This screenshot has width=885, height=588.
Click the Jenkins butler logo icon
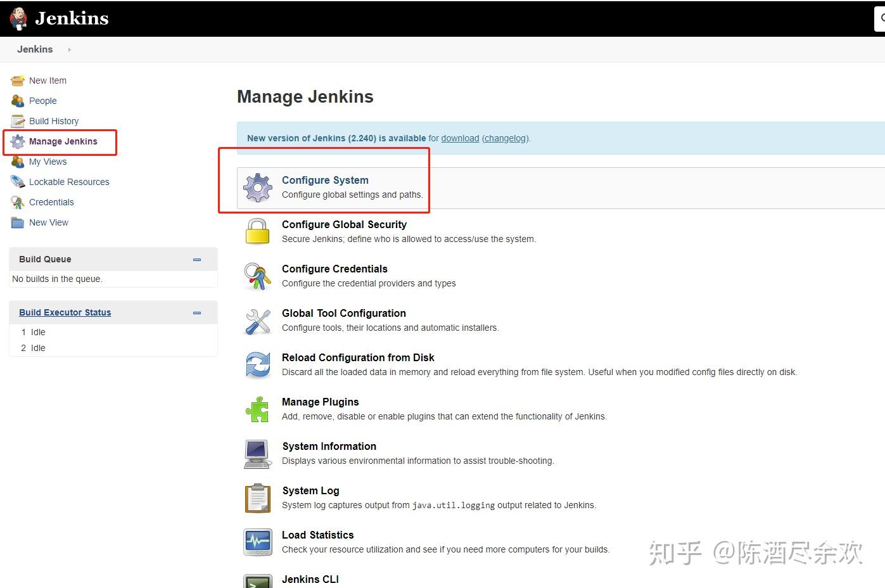click(19, 18)
